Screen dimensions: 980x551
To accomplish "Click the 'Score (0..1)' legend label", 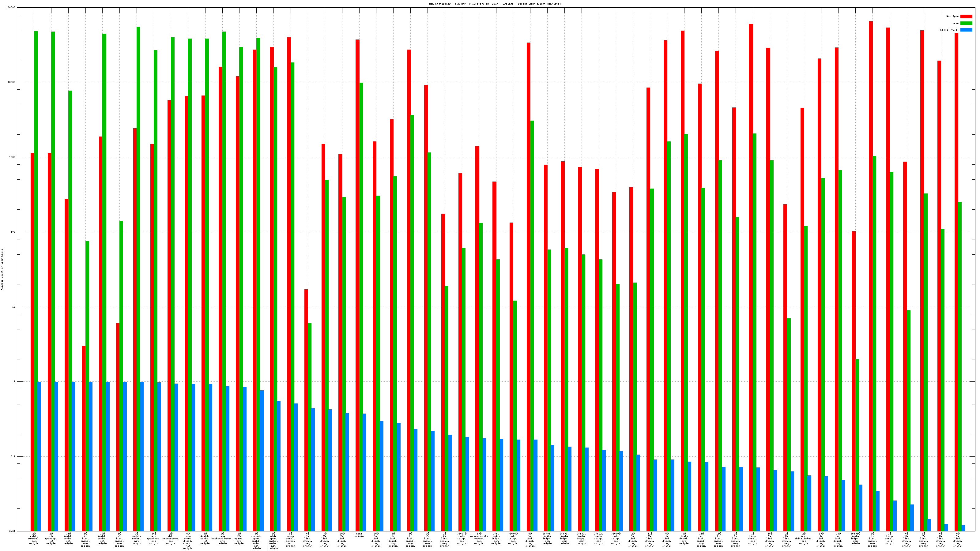I will [x=949, y=30].
